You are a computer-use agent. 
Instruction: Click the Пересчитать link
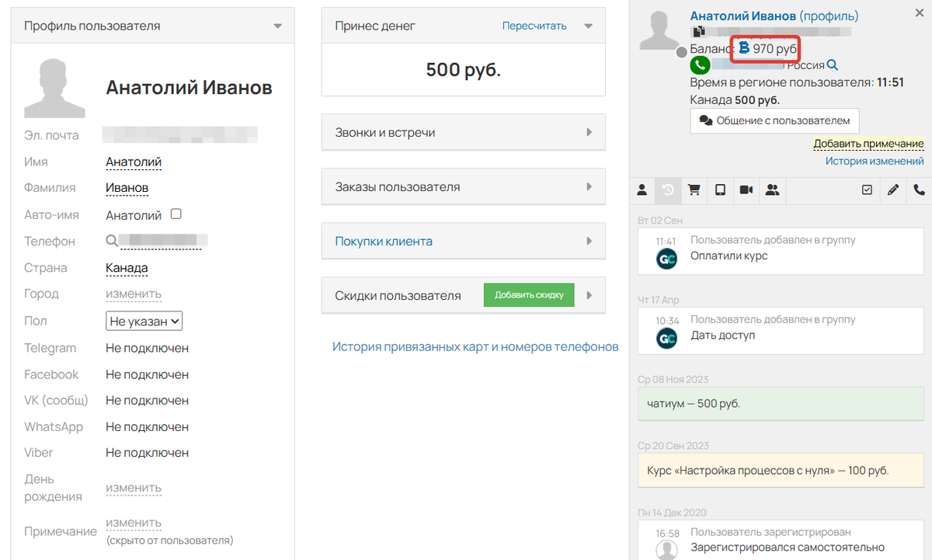point(534,26)
